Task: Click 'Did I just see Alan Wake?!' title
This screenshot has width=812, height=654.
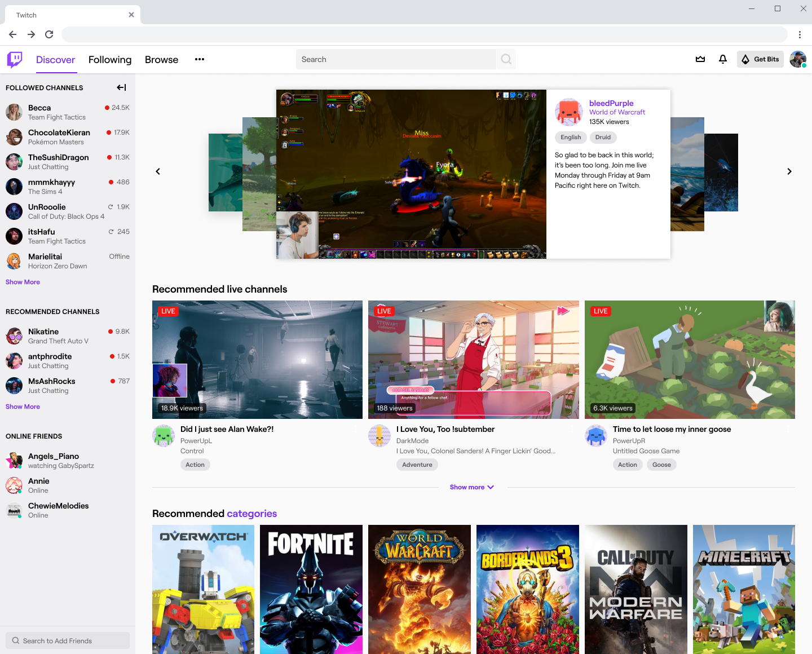Action: (x=227, y=429)
